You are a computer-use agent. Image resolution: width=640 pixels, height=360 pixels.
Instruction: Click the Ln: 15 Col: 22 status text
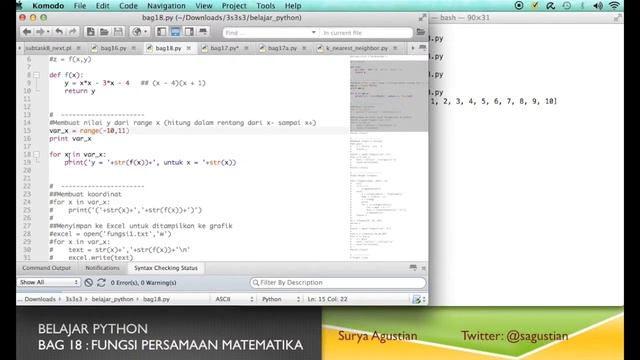(327, 299)
